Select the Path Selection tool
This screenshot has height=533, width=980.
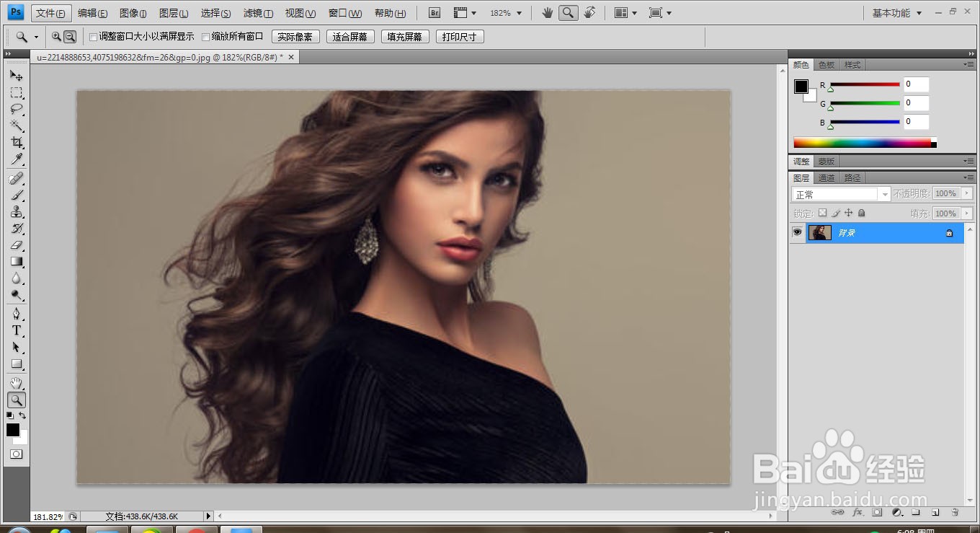click(x=16, y=347)
